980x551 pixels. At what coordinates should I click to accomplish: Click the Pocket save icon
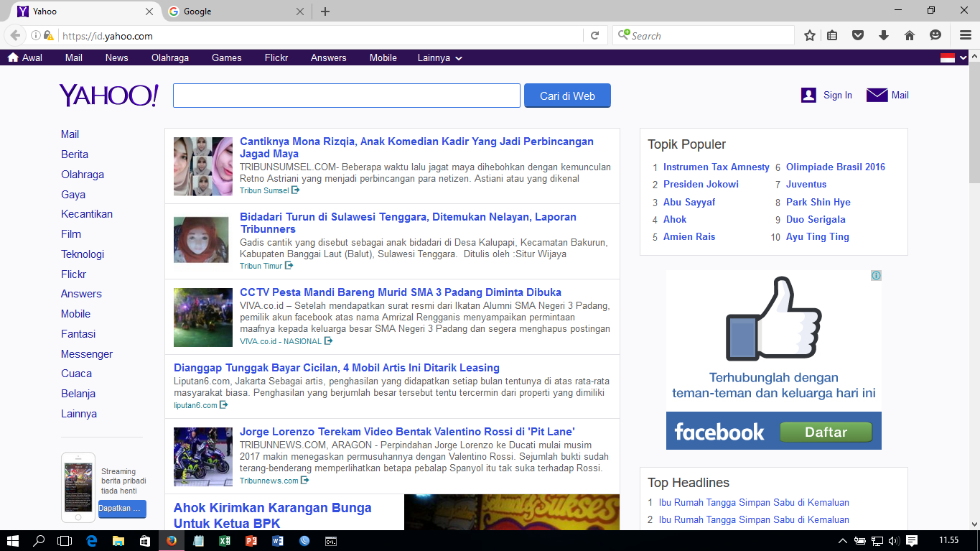tap(858, 35)
